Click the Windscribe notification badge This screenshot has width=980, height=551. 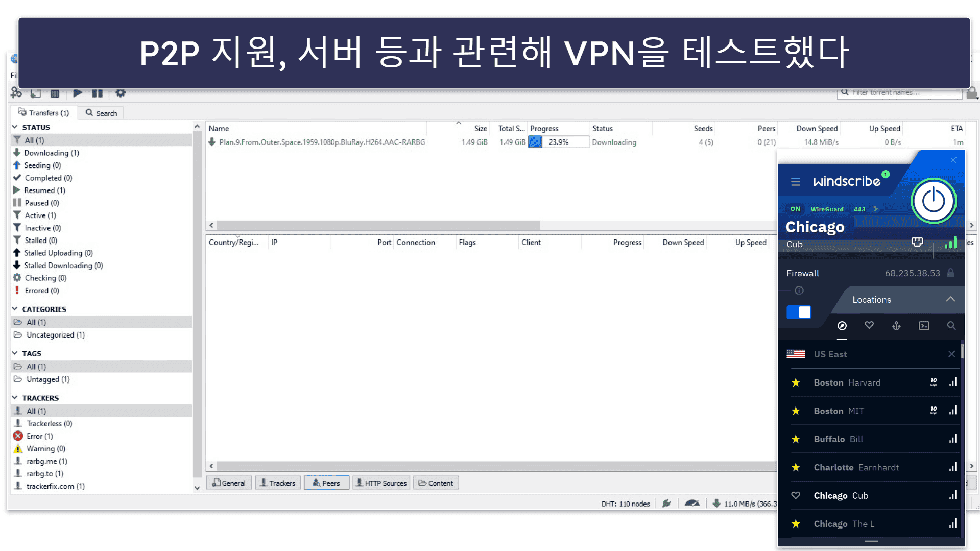(x=886, y=174)
